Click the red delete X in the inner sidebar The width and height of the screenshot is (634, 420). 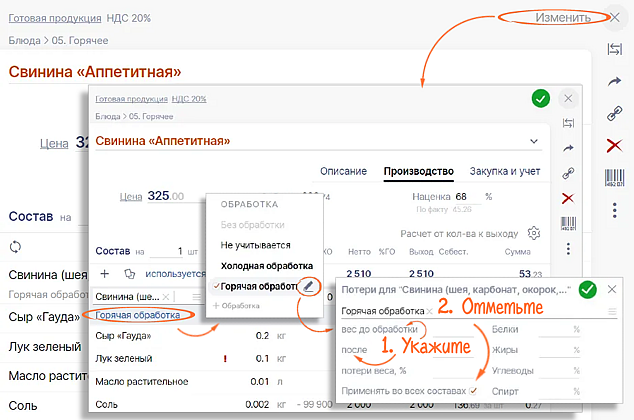click(568, 198)
